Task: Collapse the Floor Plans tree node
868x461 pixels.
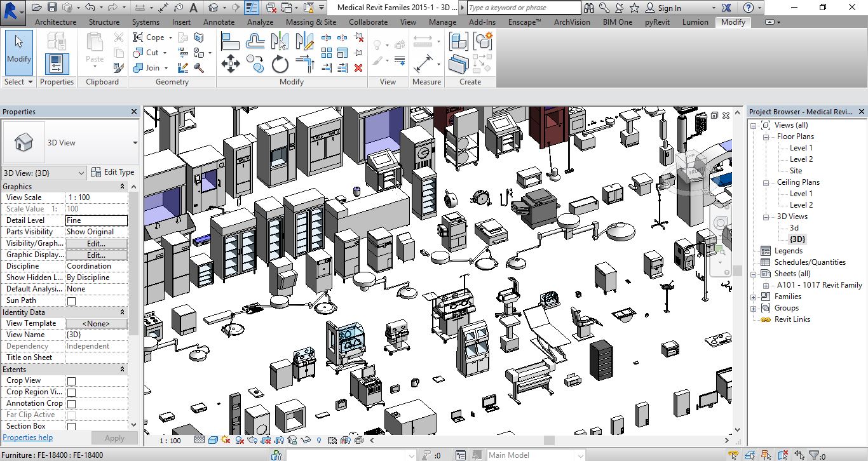Action: (765, 137)
